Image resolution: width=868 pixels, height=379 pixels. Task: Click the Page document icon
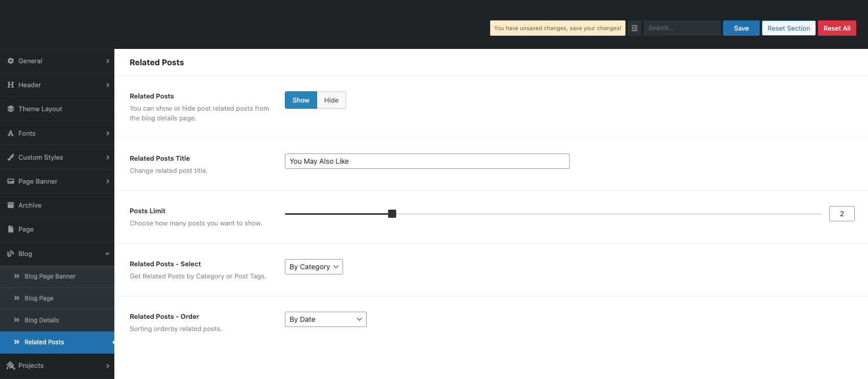click(x=11, y=229)
